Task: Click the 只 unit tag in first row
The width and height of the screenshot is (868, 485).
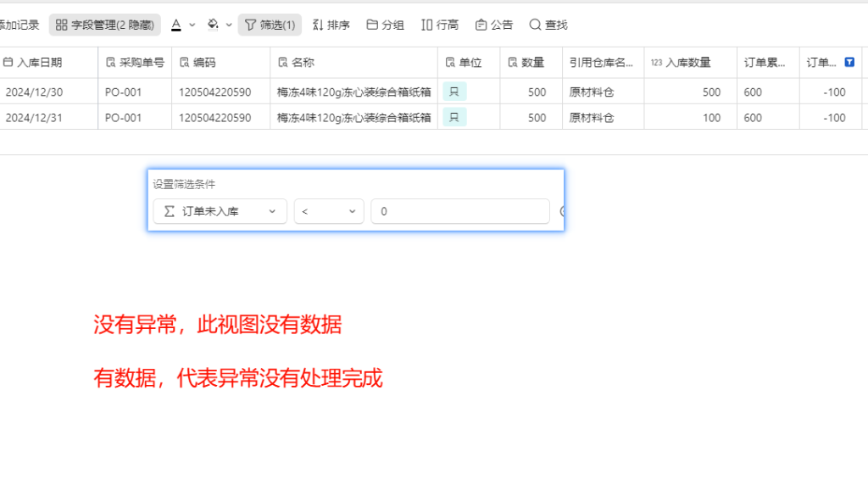Action: (x=454, y=92)
